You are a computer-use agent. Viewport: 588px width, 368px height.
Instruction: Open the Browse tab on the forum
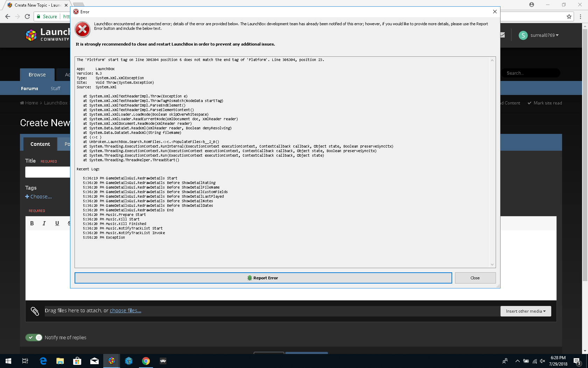coord(37,75)
